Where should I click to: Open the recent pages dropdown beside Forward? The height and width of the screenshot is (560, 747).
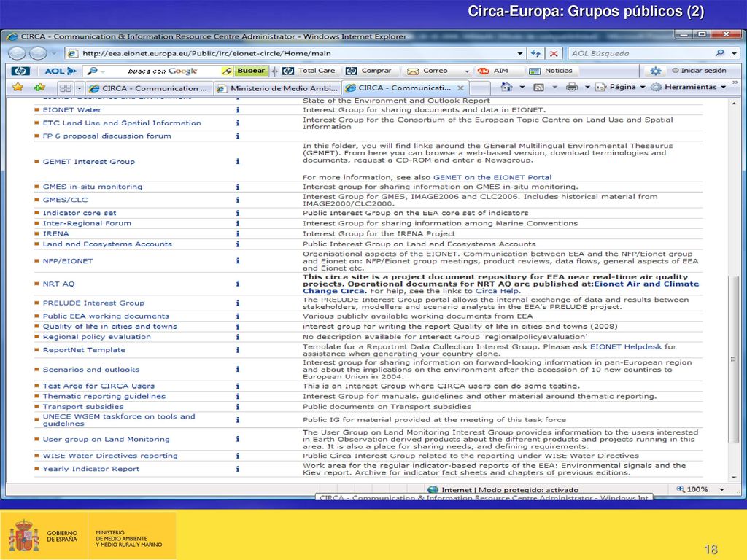54,53
